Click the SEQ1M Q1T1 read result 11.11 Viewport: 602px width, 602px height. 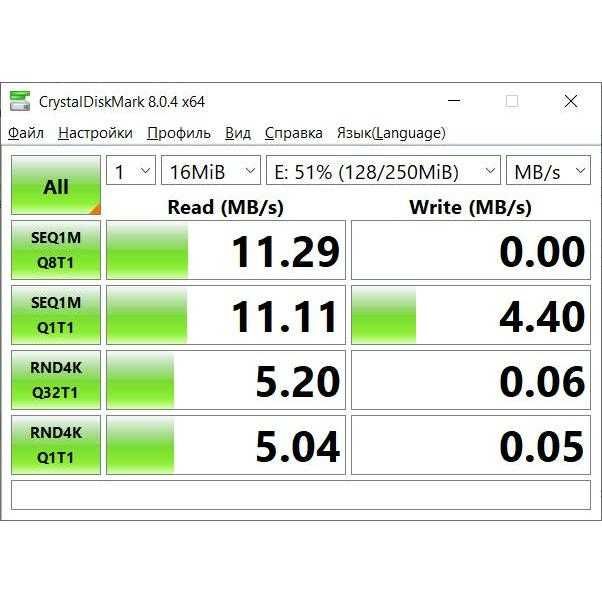[x=226, y=315]
